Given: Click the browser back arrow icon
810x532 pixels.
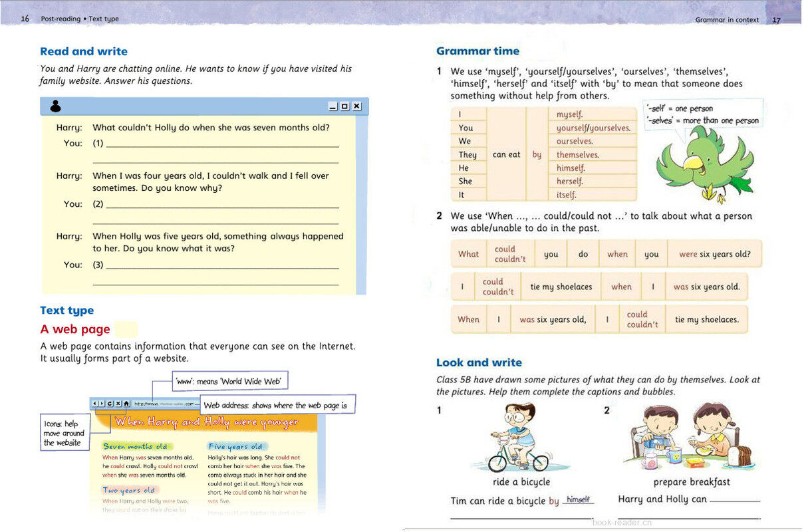Looking at the screenshot, I should point(94,403).
